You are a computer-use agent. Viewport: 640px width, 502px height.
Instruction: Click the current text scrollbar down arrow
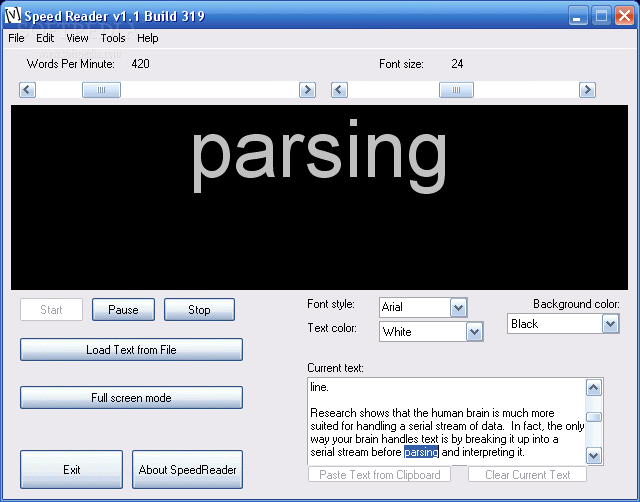pyautogui.click(x=594, y=455)
